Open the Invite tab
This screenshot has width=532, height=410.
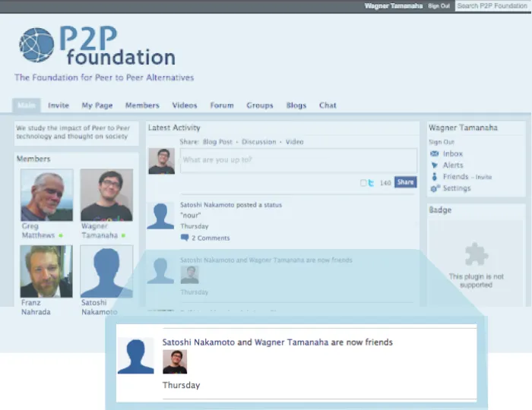coord(59,106)
